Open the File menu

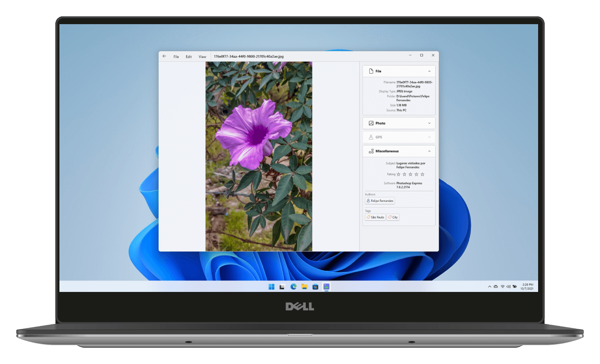click(x=176, y=57)
